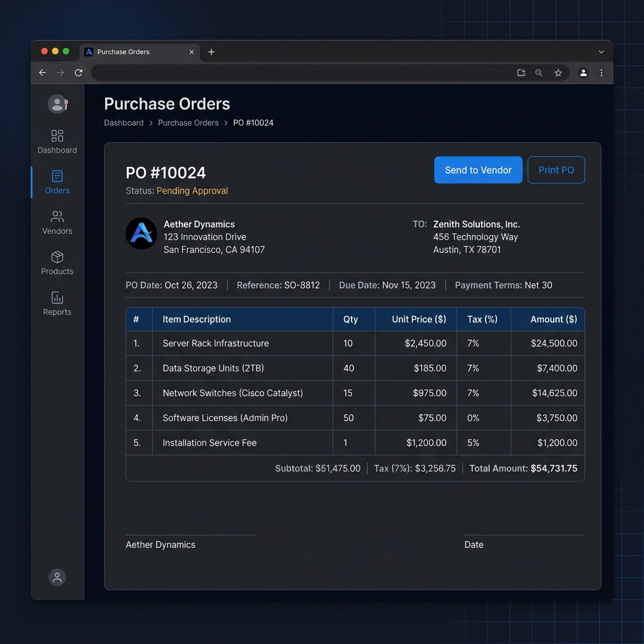Select the Purchase Orders browser tab
This screenshot has width=644, height=644.
pos(140,52)
